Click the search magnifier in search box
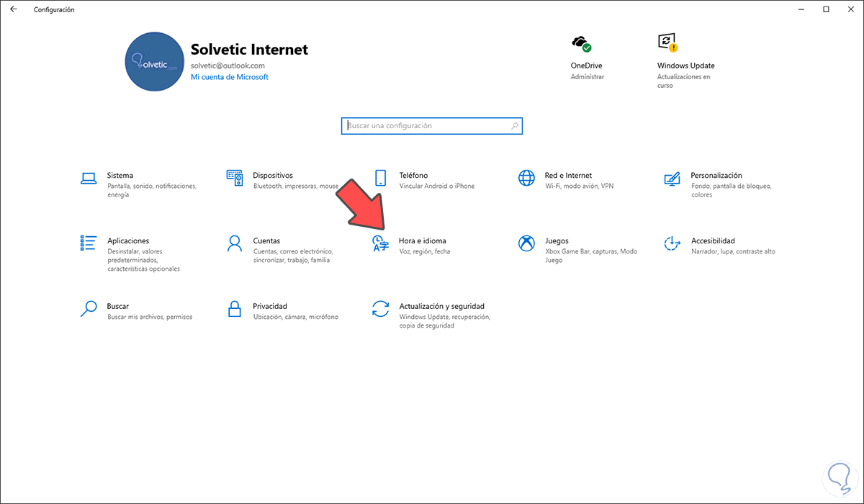 coord(514,126)
